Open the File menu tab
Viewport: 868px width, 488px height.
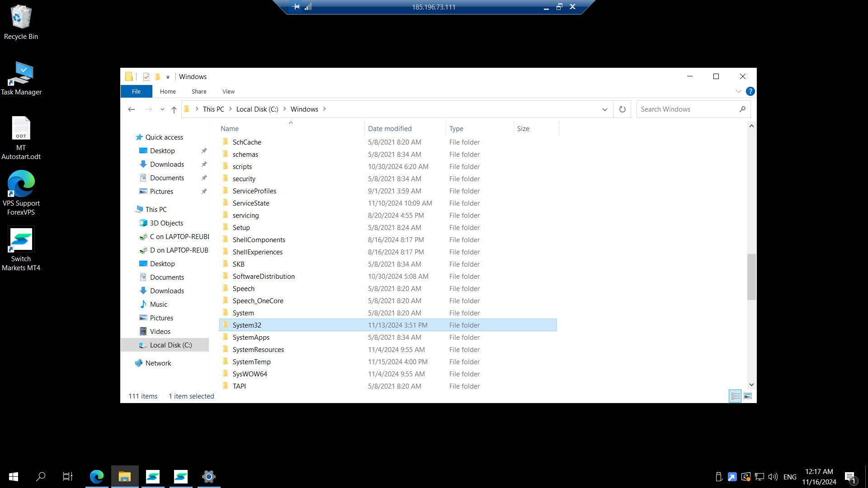(136, 91)
